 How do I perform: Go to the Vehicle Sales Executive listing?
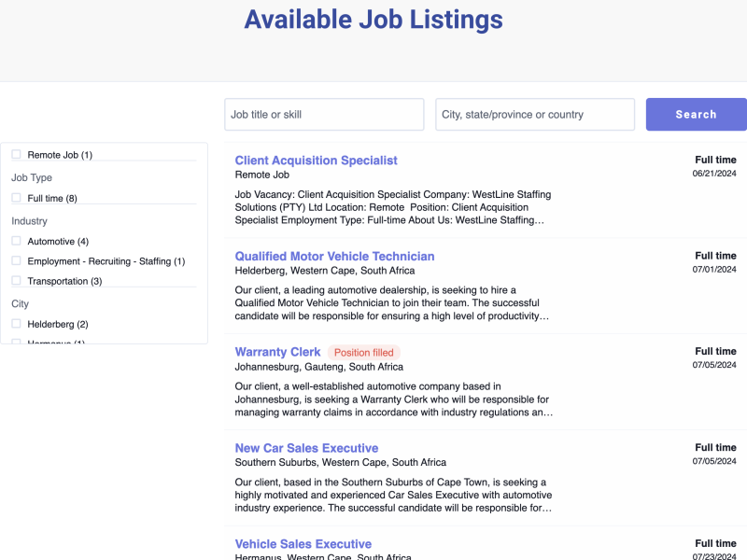tap(303, 544)
